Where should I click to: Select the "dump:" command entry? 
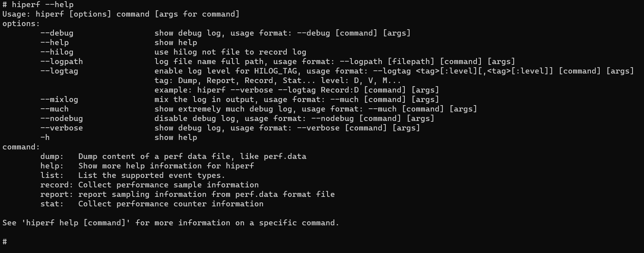[52, 157]
